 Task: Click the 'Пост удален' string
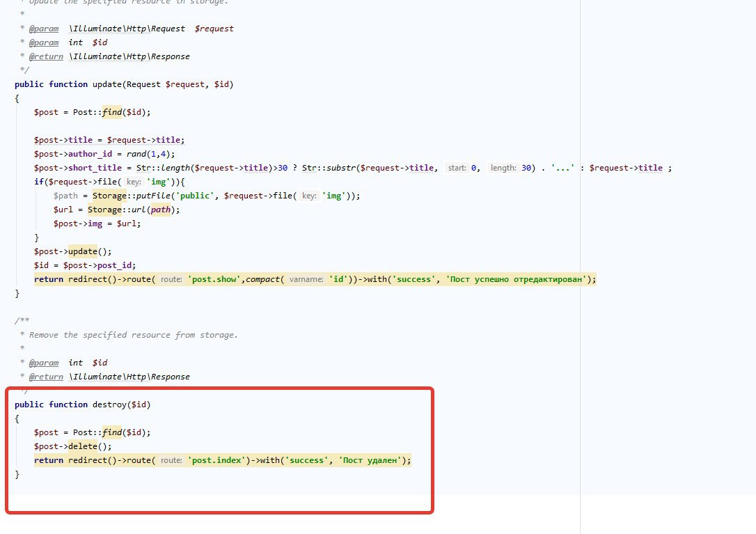click(x=370, y=461)
